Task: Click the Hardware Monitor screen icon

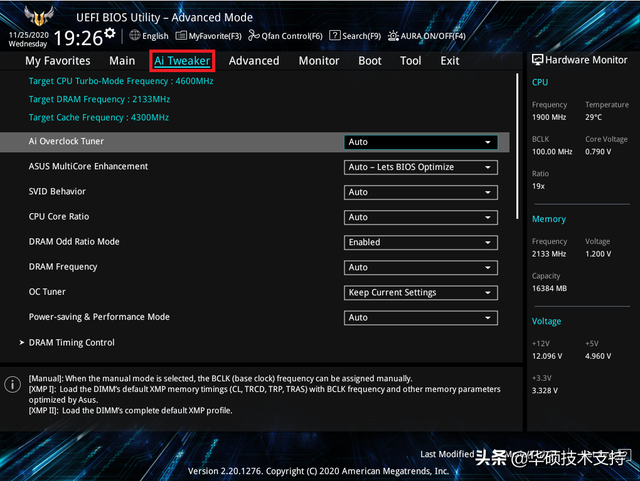Action: [x=537, y=60]
